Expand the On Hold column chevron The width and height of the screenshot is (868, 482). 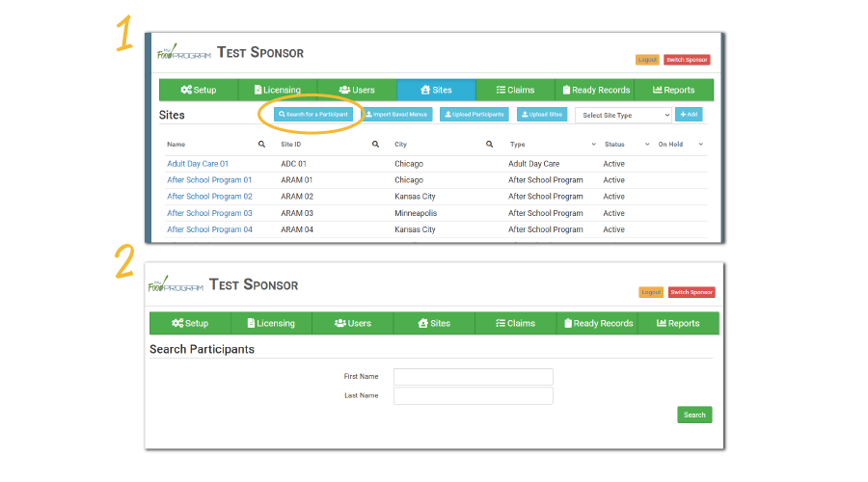[x=701, y=145]
